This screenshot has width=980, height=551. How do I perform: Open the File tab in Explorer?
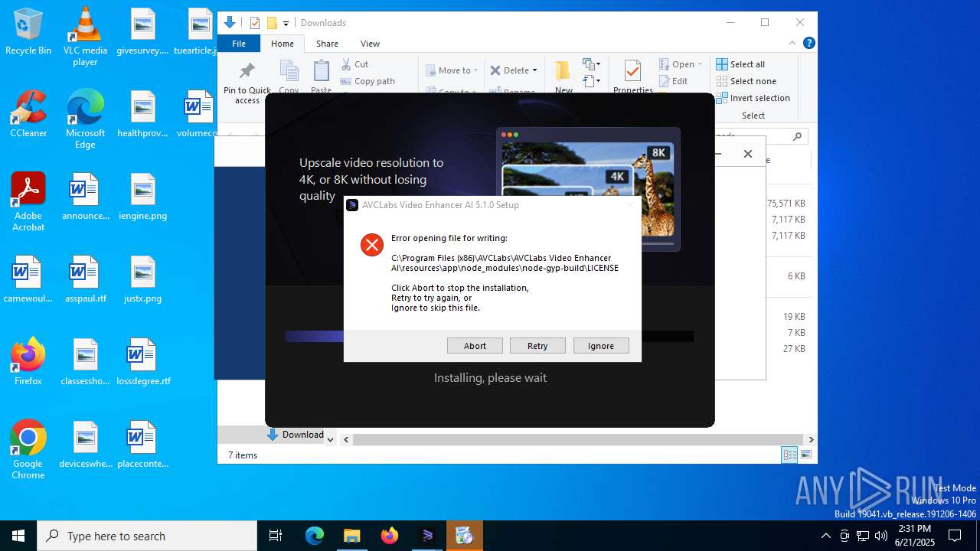point(239,44)
